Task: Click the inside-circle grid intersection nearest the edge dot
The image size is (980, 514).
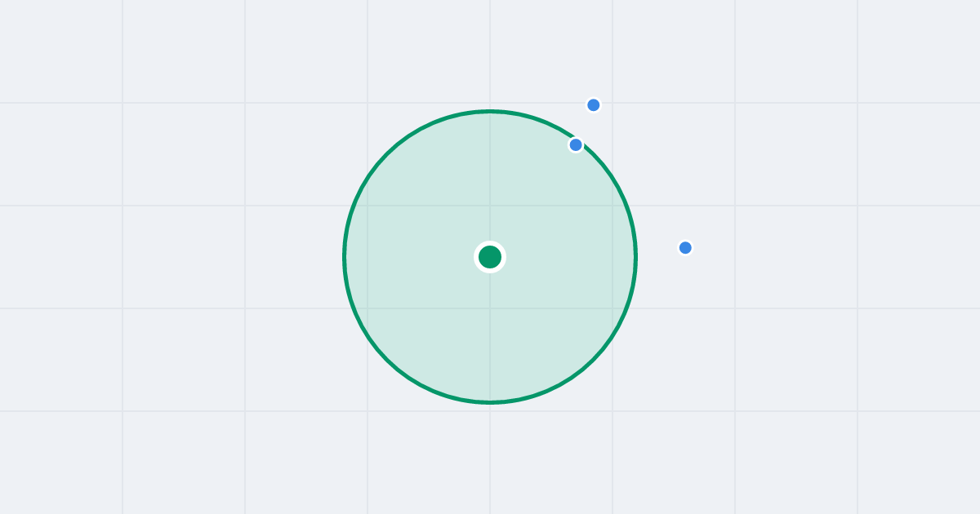Action: (612, 206)
